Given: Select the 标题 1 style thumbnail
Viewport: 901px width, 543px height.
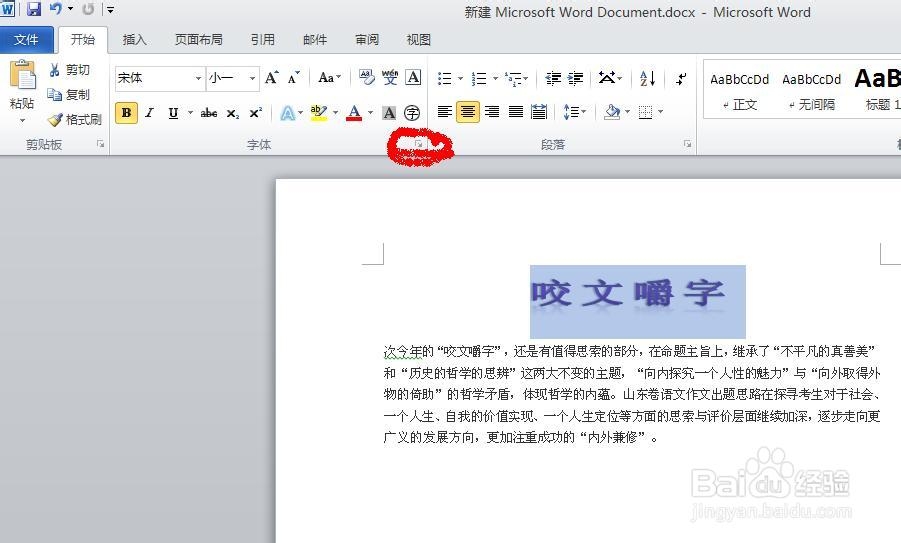Looking at the screenshot, I should click(876, 91).
